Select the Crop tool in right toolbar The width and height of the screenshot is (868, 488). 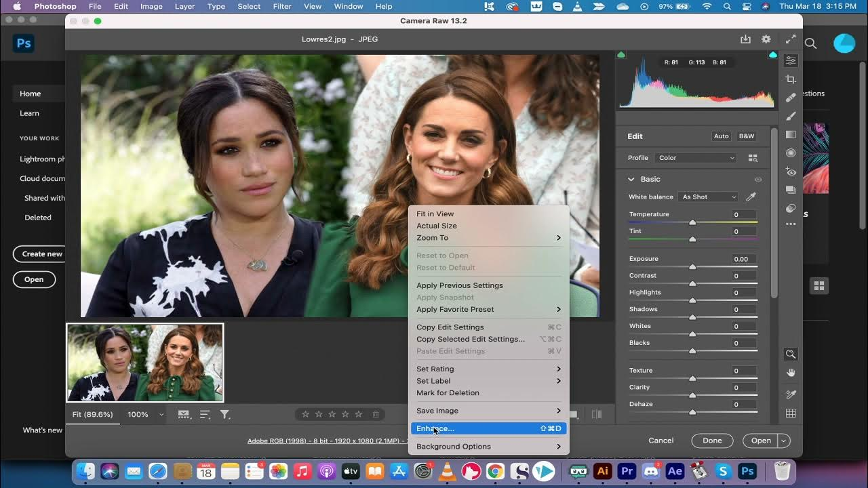(791, 79)
